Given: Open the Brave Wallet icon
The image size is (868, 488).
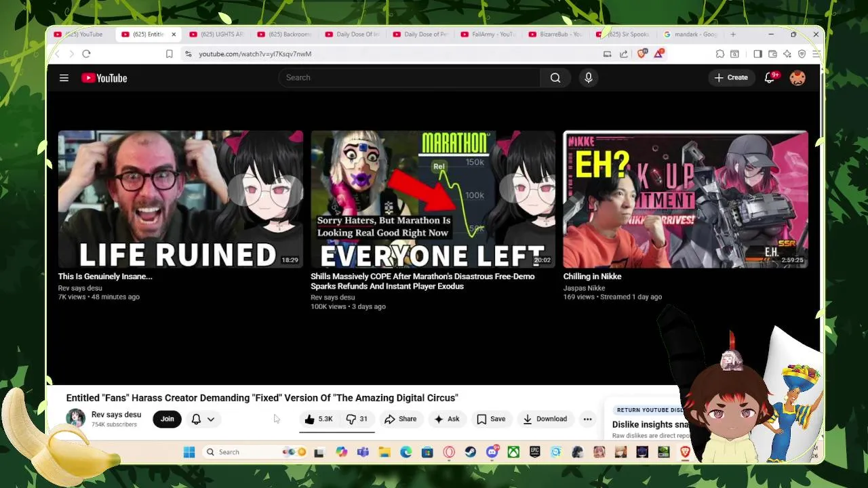Looking at the screenshot, I should (772, 54).
